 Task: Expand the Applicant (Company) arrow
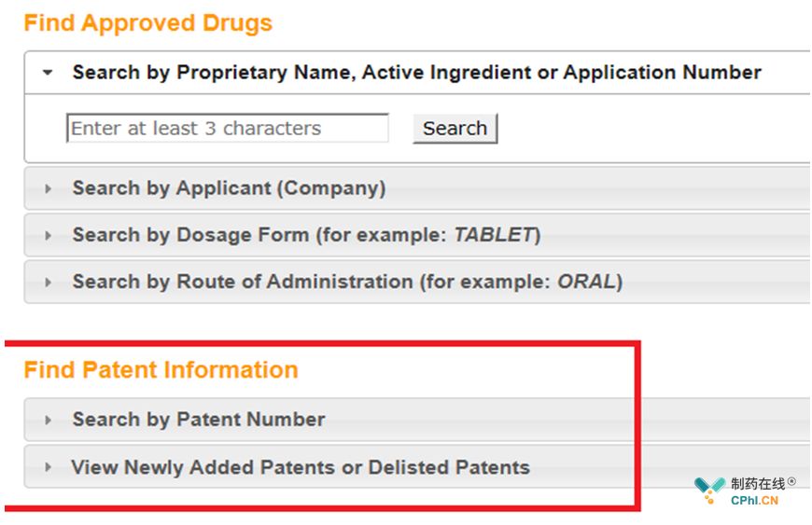point(49,188)
